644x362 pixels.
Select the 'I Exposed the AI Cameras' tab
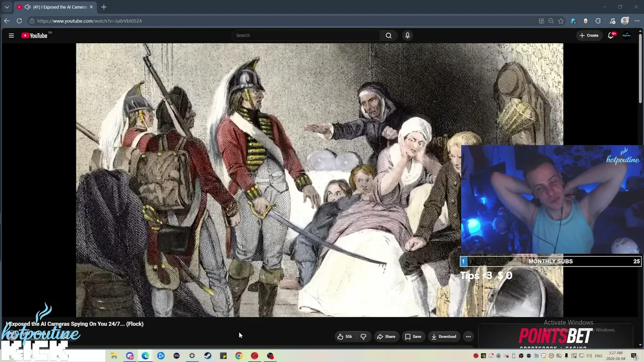click(x=54, y=7)
